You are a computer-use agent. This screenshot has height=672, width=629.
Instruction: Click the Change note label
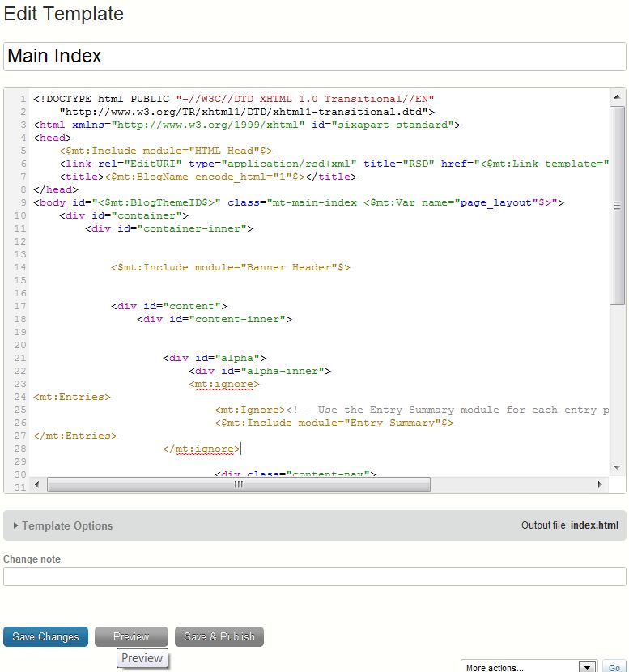click(x=32, y=559)
